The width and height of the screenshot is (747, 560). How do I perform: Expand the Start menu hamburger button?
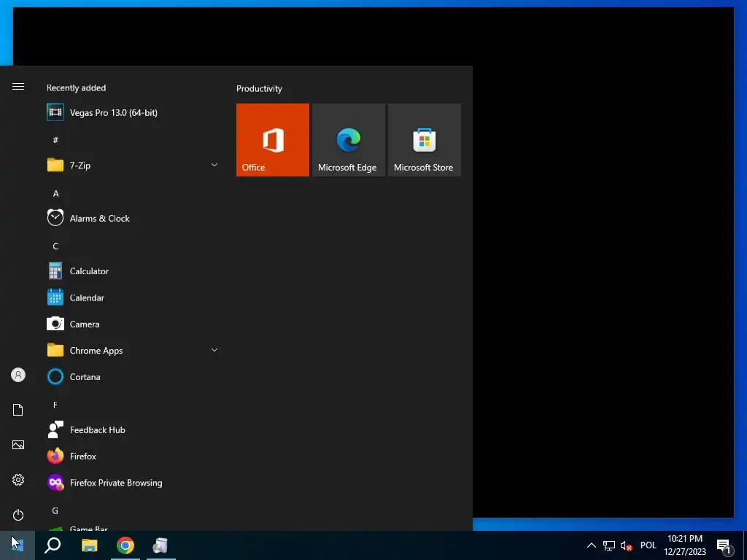pyautogui.click(x=18, y=87)
